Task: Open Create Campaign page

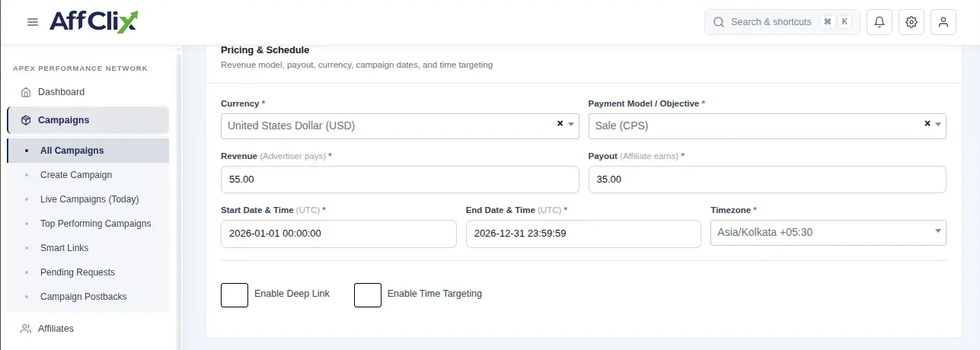Action: tap(88, 175)
